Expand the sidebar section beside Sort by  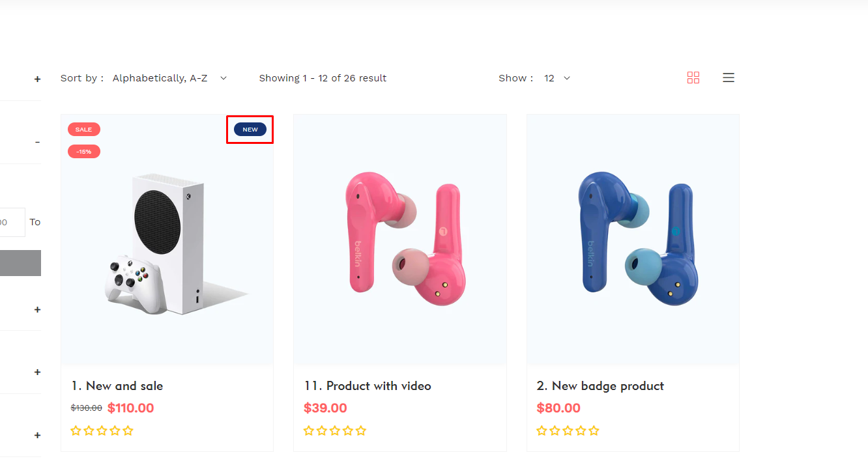pos(37,79)
